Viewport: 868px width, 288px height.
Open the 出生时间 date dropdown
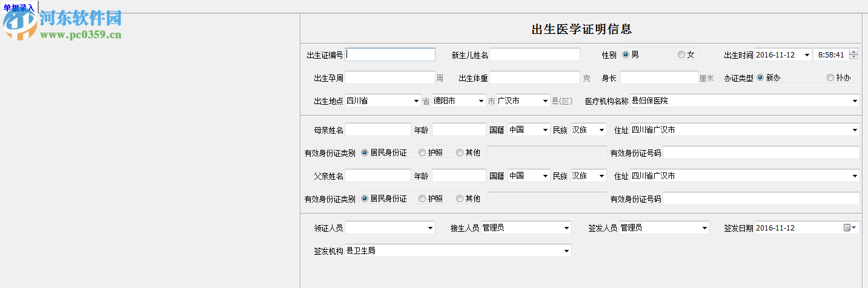tap(807, 54)
